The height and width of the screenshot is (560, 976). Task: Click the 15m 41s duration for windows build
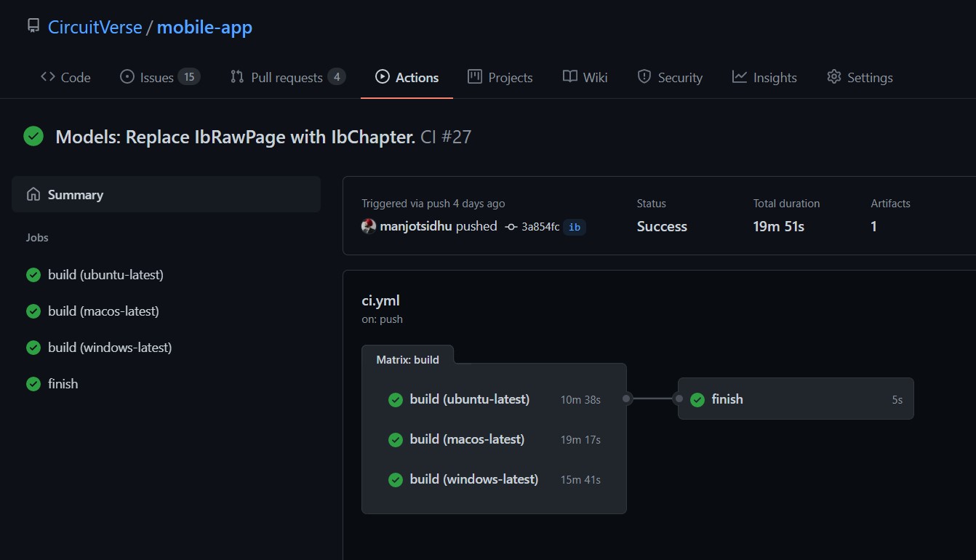(580, 480)
